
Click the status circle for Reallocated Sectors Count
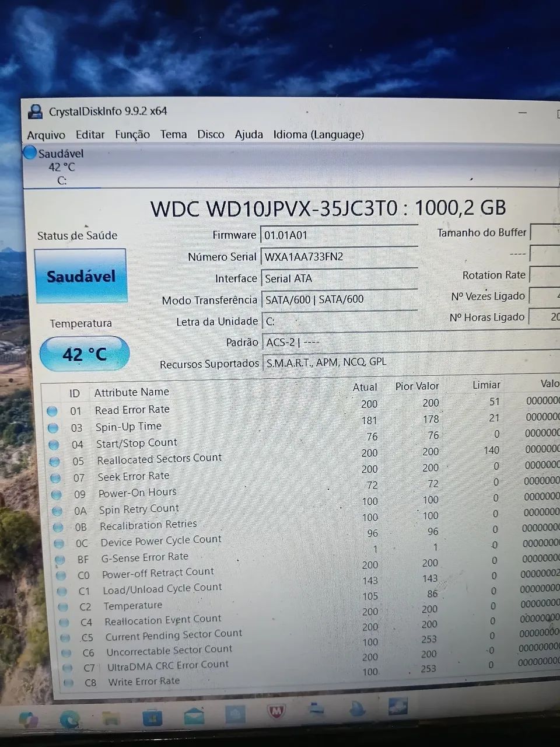pos(55,462)
